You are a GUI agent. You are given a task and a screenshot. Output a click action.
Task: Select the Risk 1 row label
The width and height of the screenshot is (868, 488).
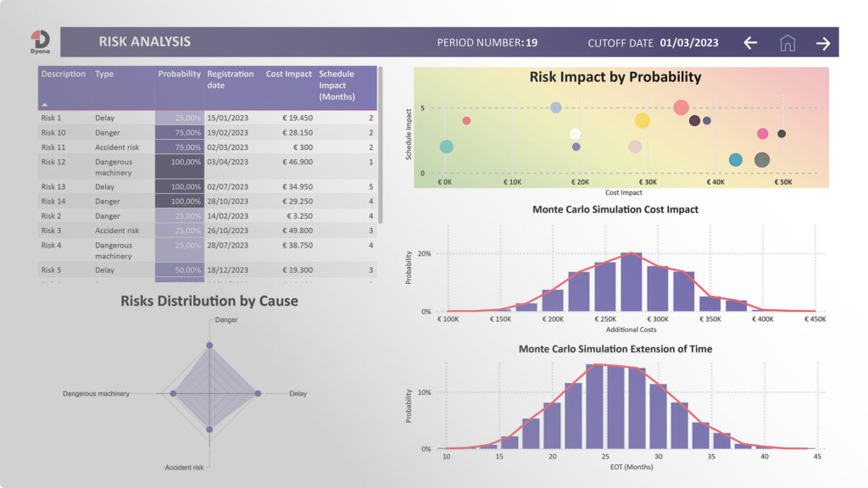coord(51,118)
